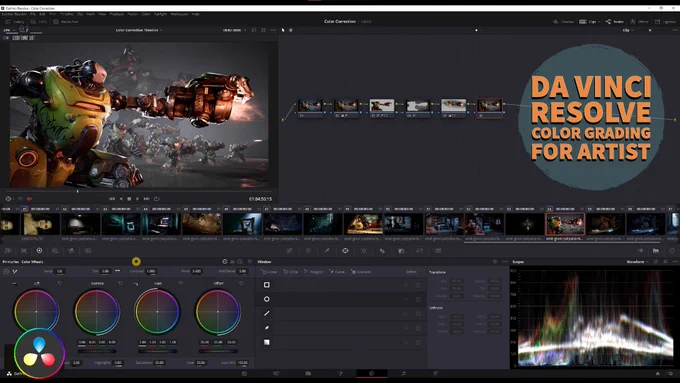Open the Color menu
Image resolution: width=680 pixels, height=383 pixels.
coord(146,14)
